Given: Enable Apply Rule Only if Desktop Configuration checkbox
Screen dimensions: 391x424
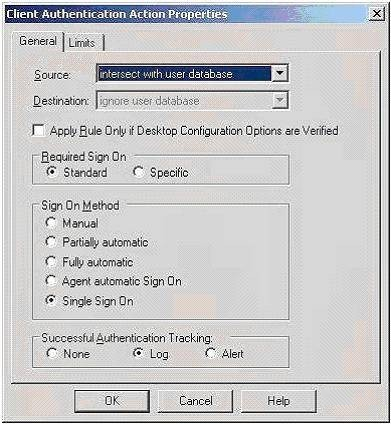Looking at the screenshot, I should tap(39, 130).
